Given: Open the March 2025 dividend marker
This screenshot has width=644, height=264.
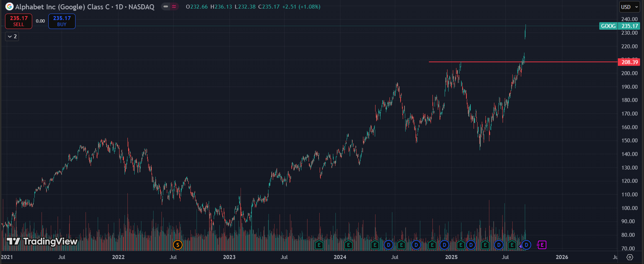Looking at the screenshot, I should [x=471, y=245].
